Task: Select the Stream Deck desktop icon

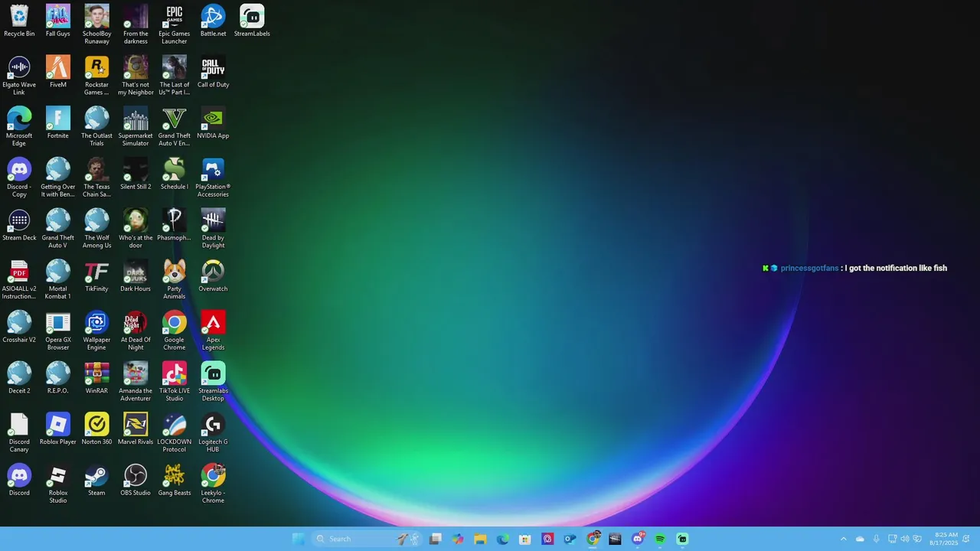Action: click(19, 225)
